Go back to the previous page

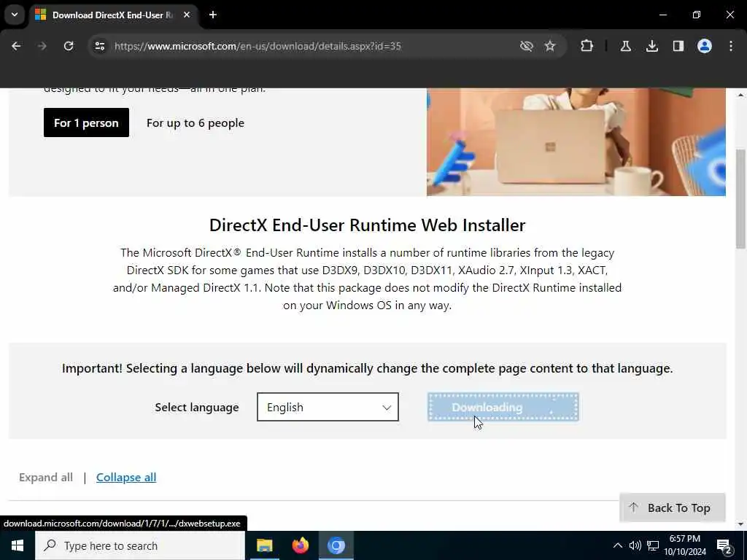tap(16, 46)
